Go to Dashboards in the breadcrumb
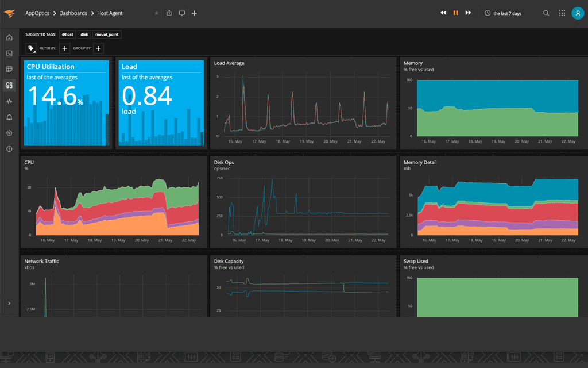This screenshot has height=368, width=588. 73,13
